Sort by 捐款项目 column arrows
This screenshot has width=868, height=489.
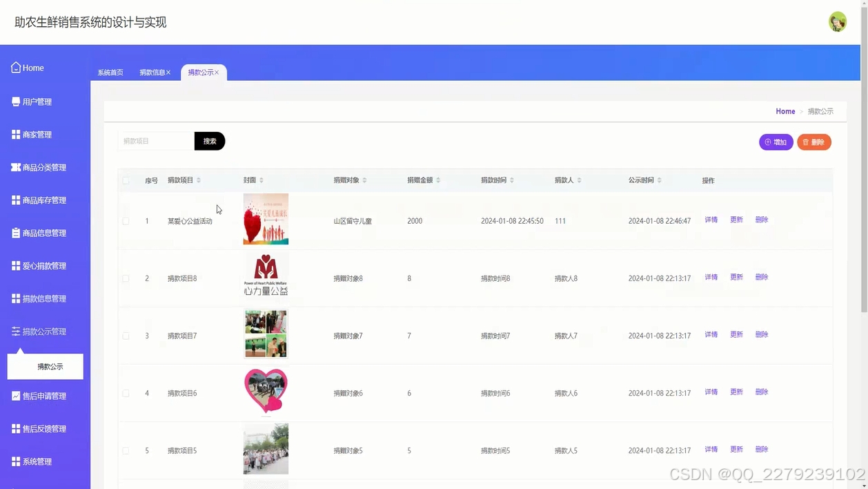point(199,180)
